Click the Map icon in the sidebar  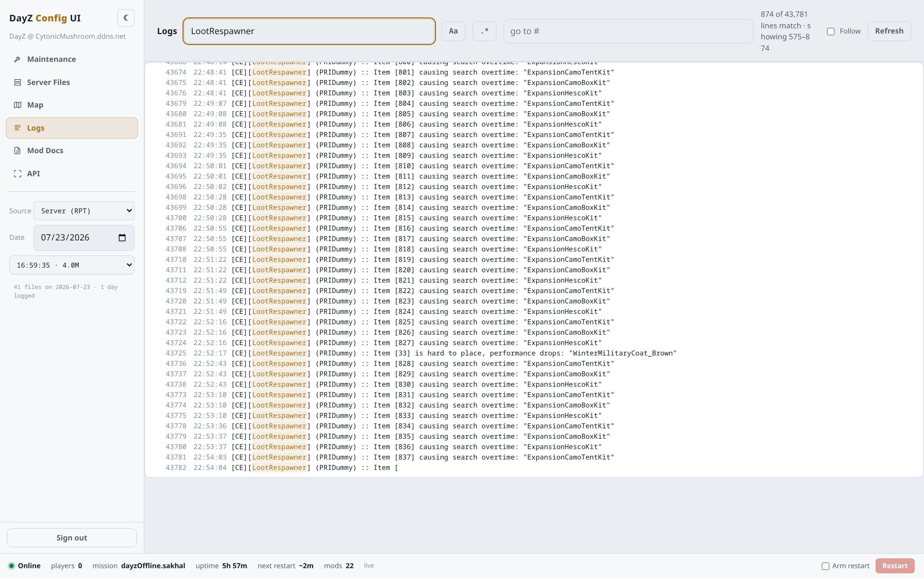pyautogui.click(x=18, y=105)
